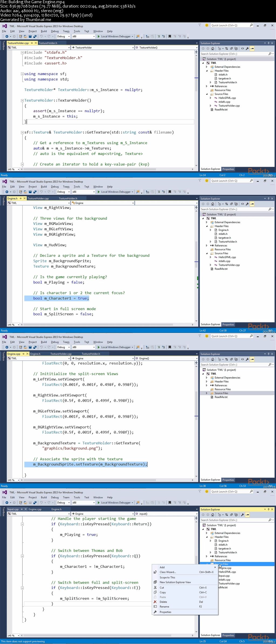Click green Start Debugging arrow in Engine.h frame
The image size is (276, 644).
99,192
